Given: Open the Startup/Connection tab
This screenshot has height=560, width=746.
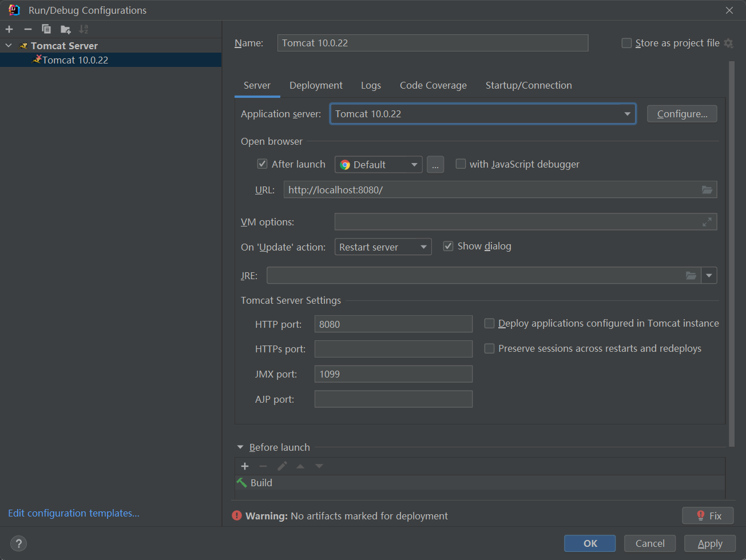Looking at the screenshot, I should (529, 85).
